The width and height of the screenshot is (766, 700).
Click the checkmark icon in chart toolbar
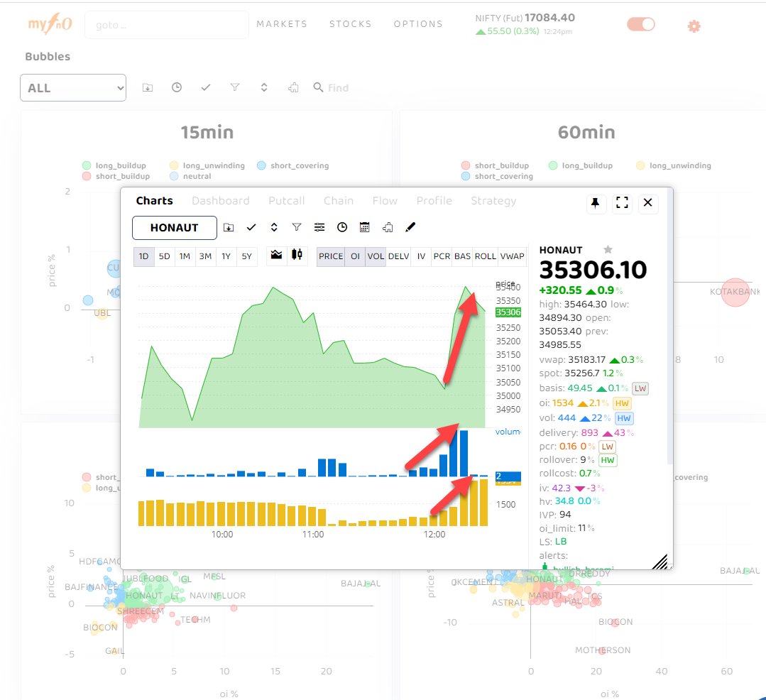[251, 227]
